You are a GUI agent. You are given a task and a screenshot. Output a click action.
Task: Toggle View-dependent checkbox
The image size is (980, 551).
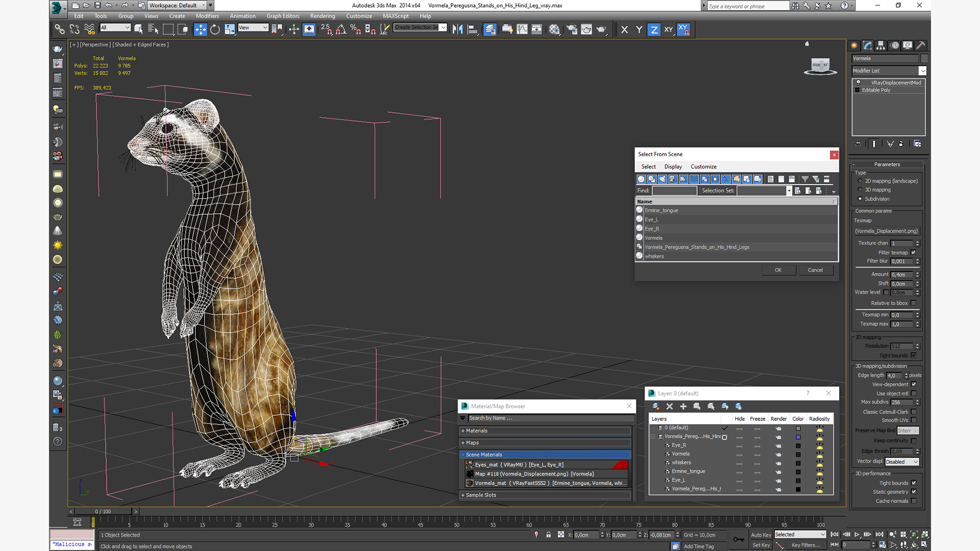[x=914, y=384]
